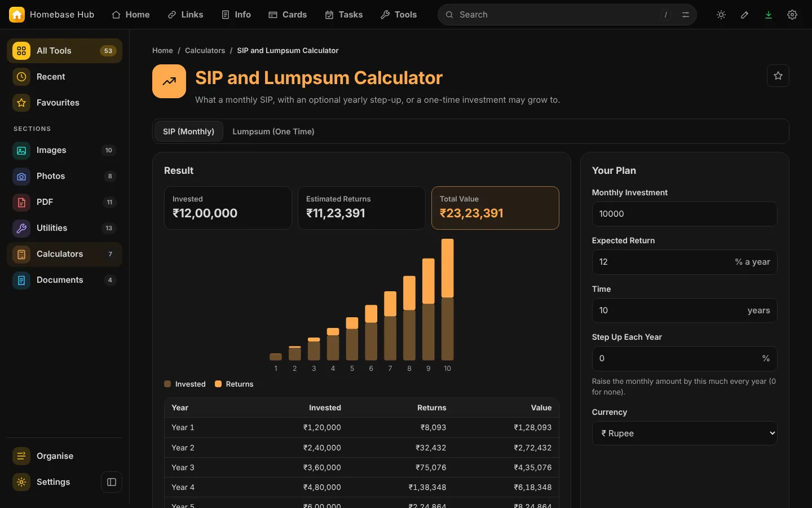Click the Returns legend orange swatch
Screen dimensions: 812x508
[218, 384]
